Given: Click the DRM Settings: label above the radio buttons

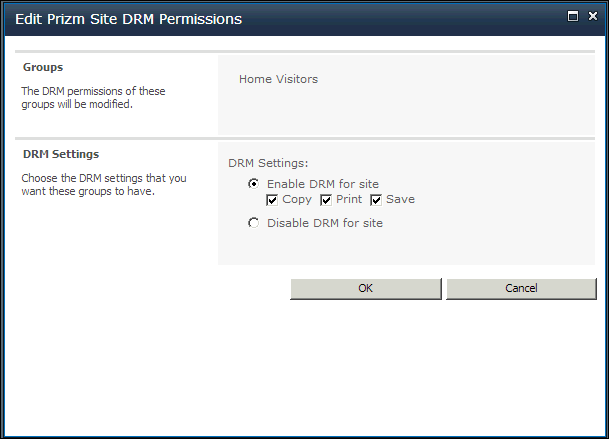Looking at the screenshot, I should point(268,163).
